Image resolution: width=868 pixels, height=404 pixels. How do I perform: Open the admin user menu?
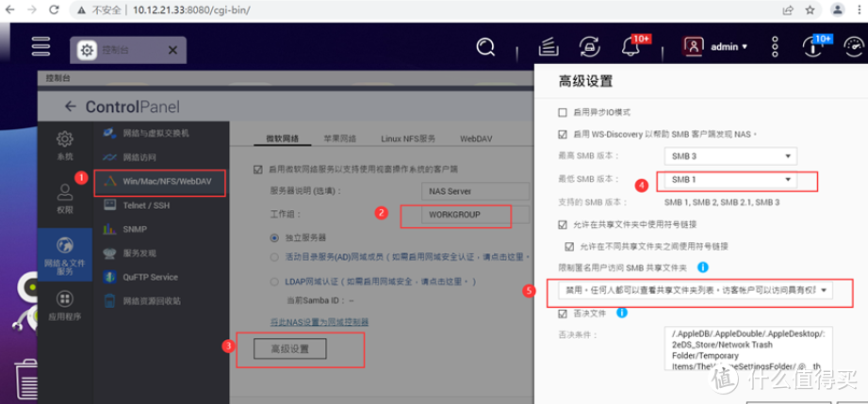[716, 47]
